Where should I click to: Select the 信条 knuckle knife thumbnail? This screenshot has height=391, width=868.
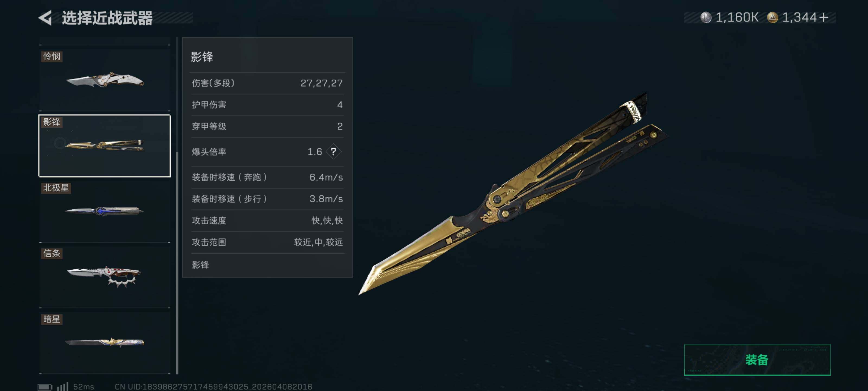pos(105,277)
